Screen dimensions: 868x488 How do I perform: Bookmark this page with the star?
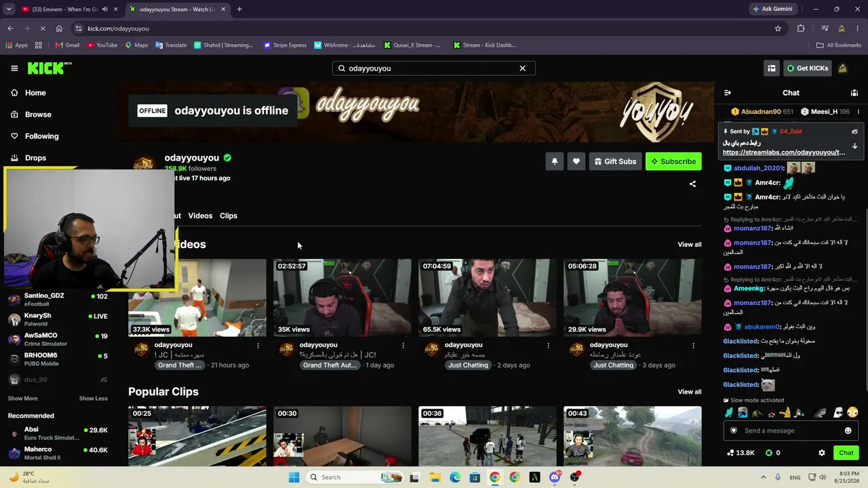(x=778, y=28)
